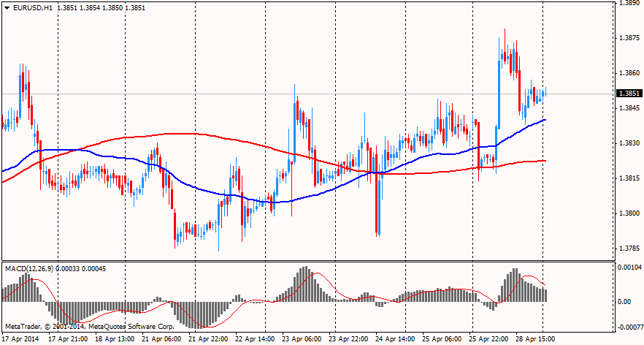Click the MetaTrader MetaQuotes copyright text
Screen dimensions: 644x345
(89, 326)
